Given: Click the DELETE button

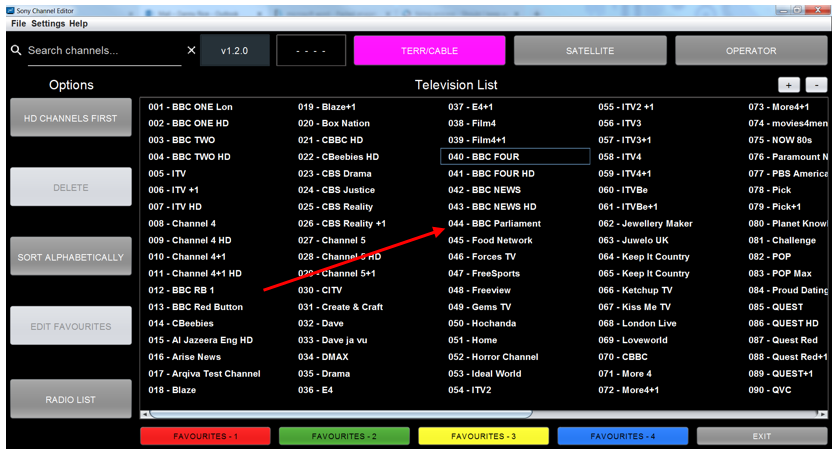Looking at the screenshot, I should click(x=71, y=187).
